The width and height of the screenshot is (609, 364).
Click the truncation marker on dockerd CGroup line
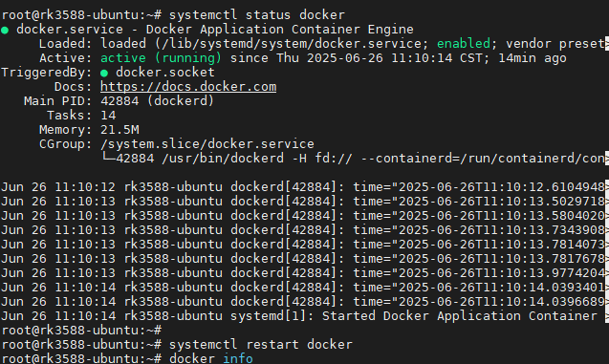(x=607, y=159)
